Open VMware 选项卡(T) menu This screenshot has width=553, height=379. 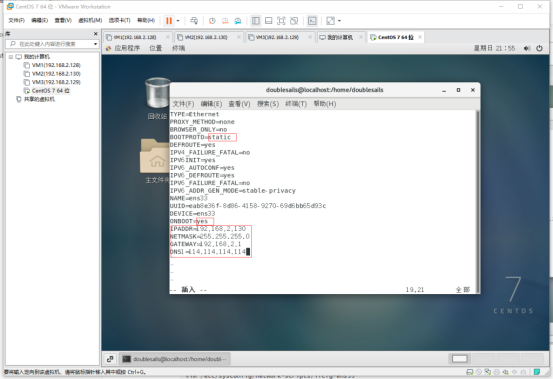click(119, 20)
